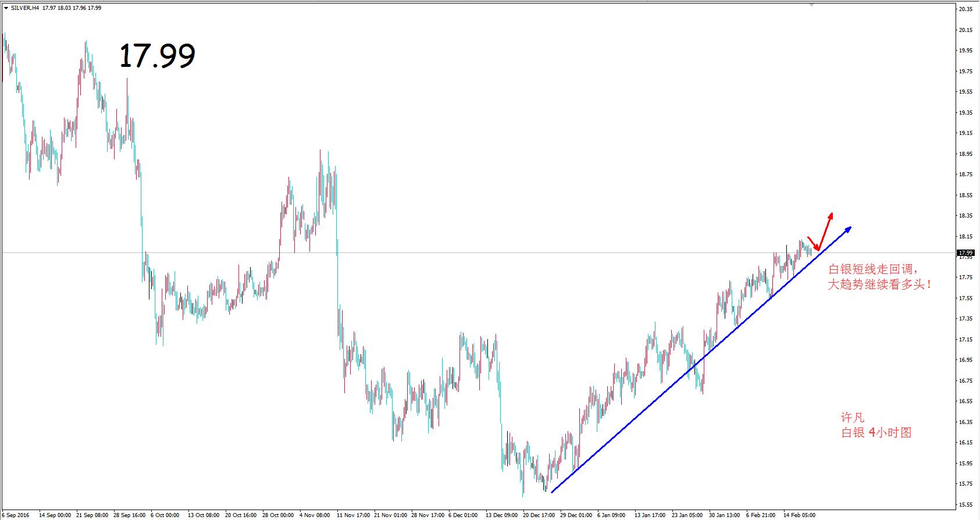The image size is (980, 520).
Task: Click the 18.55 price axis label
Action: coord(966,195)
